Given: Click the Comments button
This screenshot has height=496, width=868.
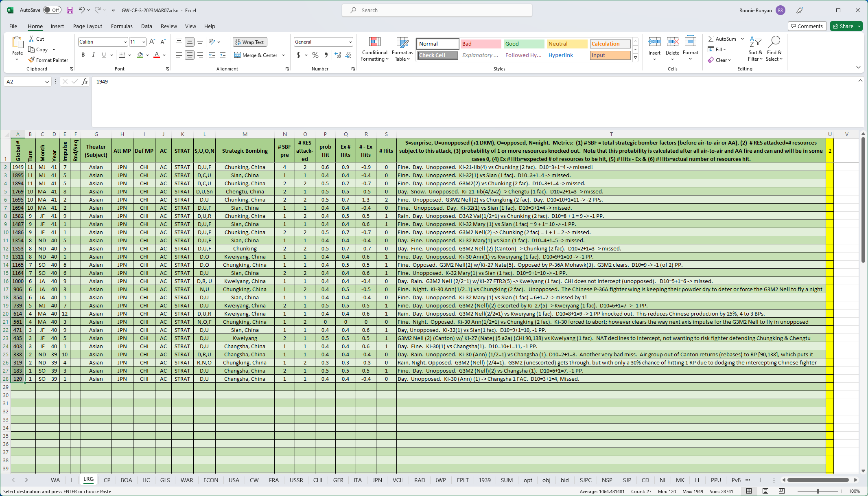Looking at the screenshot, I should click(807, 26).
